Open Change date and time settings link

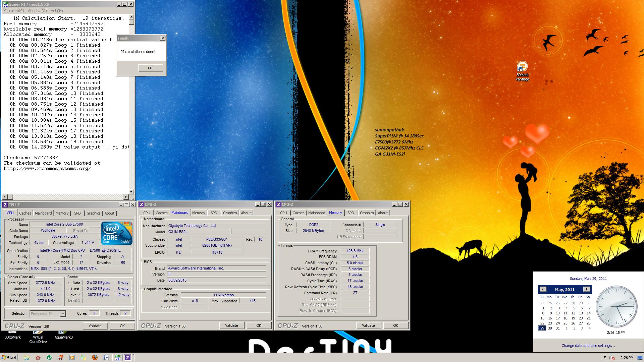point(588,346)
